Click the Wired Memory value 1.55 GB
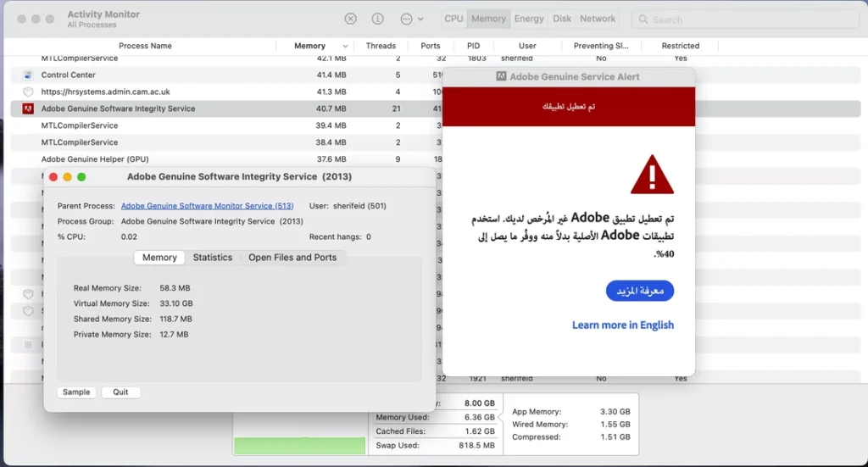The height and width of the screenshot is (467, 868). [x=615, y=425]
